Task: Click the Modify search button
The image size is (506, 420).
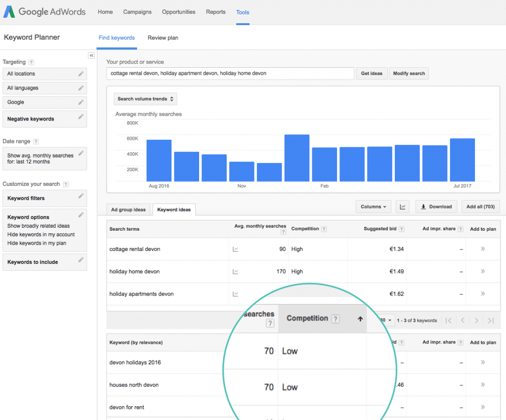Action: coord(409,74)
